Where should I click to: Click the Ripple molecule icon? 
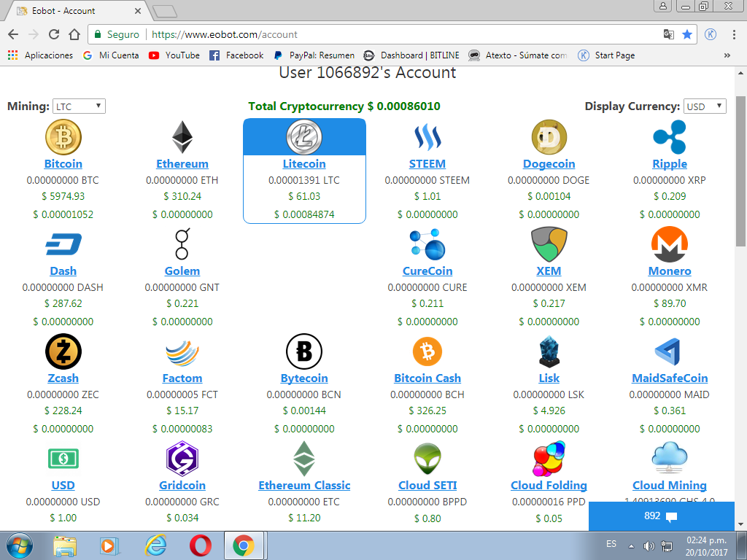coord(670,137)
